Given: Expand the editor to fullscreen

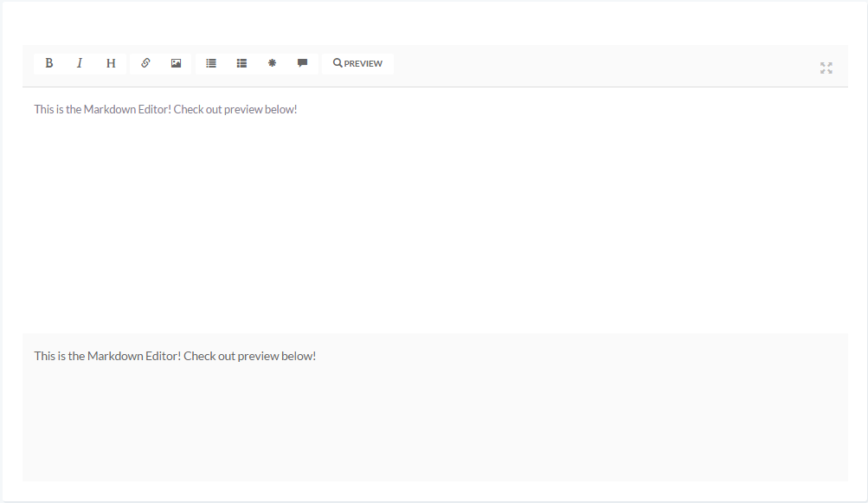Looking at the screenshot, I should pyautogui.click(x=826, y=68).
